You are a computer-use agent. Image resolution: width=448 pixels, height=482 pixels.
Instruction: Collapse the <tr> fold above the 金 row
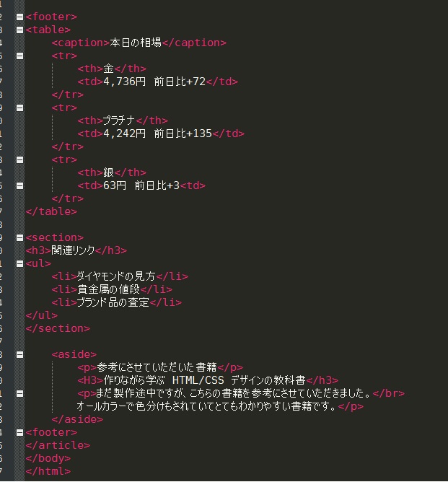click(x=19, y=56)
